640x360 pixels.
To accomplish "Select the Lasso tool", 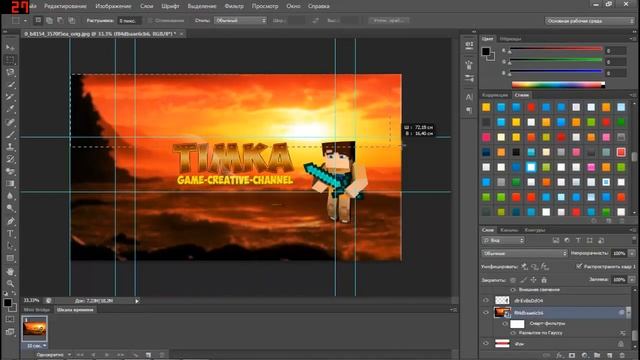I will (10, 72).
